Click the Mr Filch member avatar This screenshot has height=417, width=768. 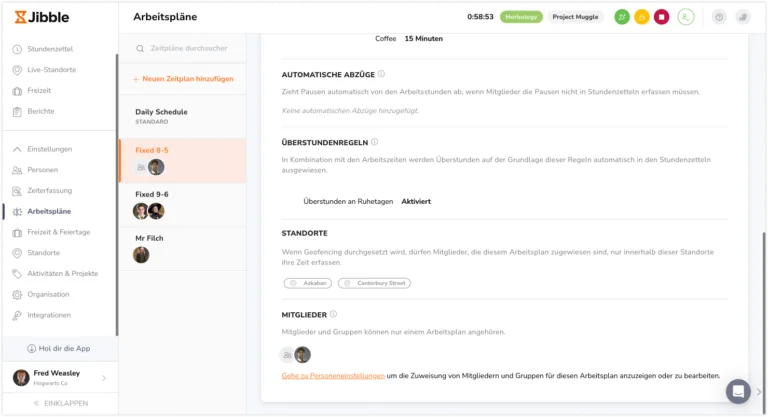141,255
